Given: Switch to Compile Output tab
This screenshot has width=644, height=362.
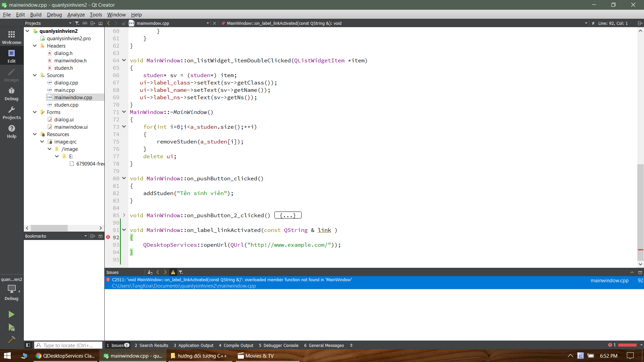Looking at the screenshot, I should tap(236, 345).
